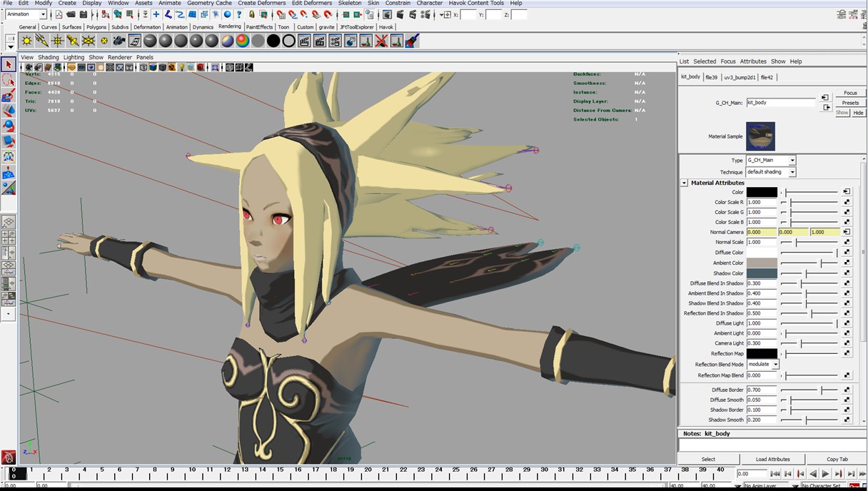Click the Ambient Color swatch
The height and width of the screenshot is (491, 868).
point(762,263)
